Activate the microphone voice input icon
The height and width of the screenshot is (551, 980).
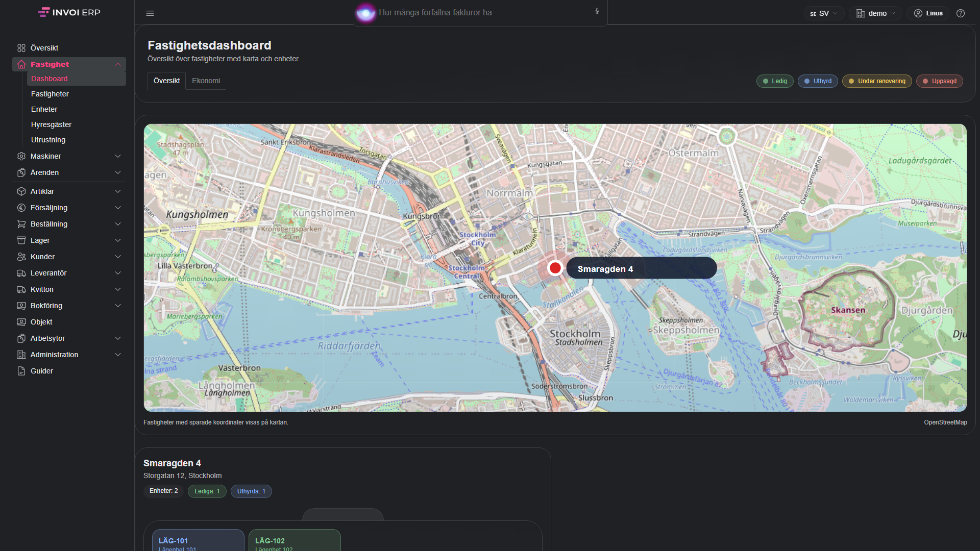(x=597, y=11)
